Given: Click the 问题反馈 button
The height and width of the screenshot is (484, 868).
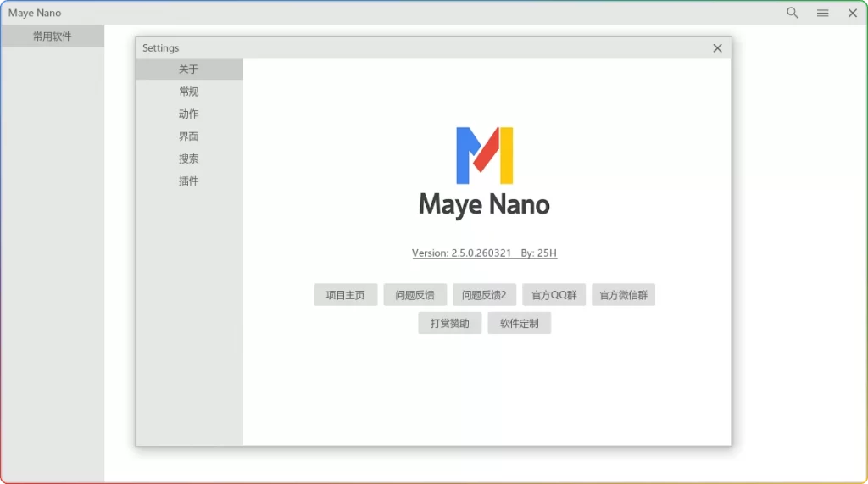Looking at the screenshot, I should coord(415,295).
